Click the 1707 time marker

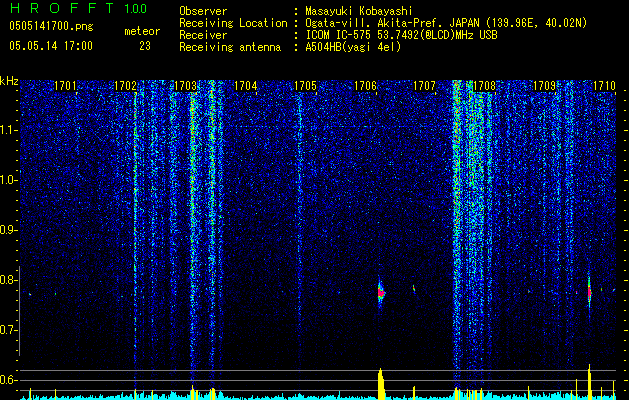pos(424,86)
